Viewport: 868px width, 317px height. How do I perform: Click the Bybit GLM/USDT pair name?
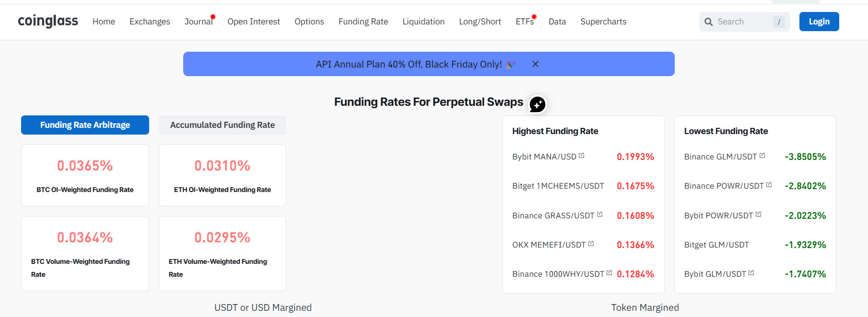point(715,274)
